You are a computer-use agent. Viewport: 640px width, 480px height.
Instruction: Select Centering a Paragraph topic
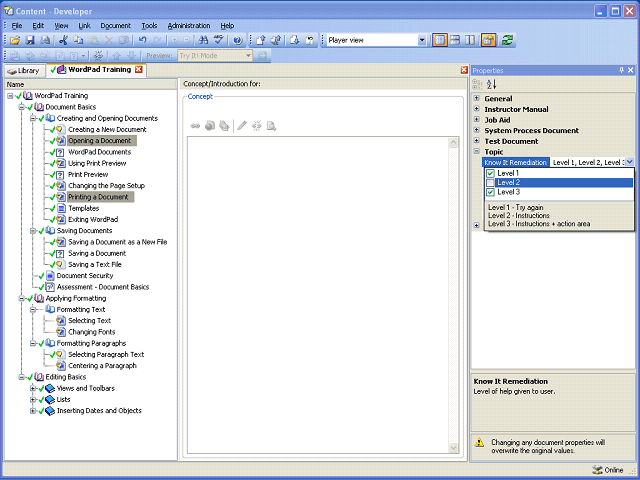click(x=102, y=366)
